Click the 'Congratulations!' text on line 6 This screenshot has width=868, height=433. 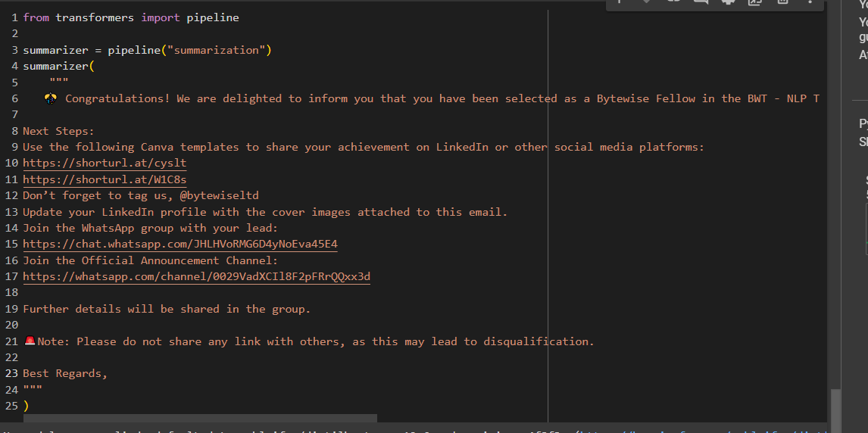click(x=118, y=98)
